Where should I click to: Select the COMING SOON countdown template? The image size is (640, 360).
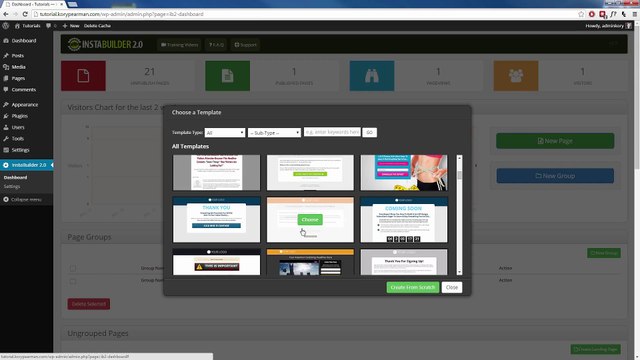[404, 220]
